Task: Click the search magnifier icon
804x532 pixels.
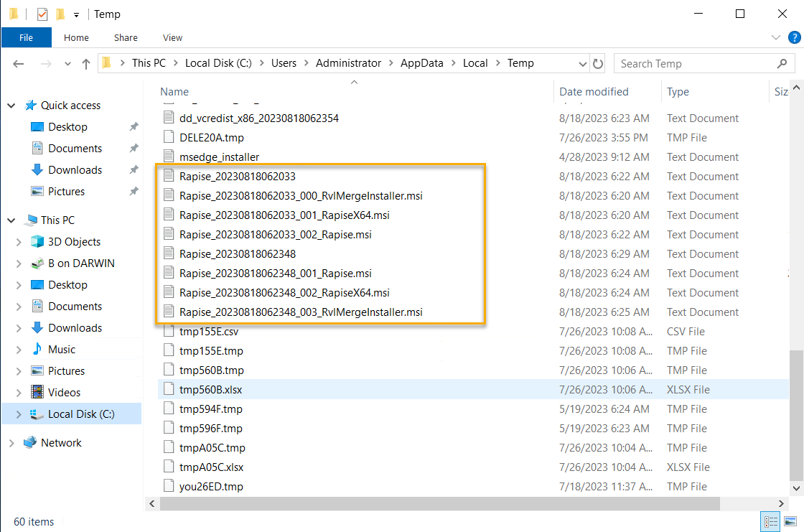Action: [782, 63]
